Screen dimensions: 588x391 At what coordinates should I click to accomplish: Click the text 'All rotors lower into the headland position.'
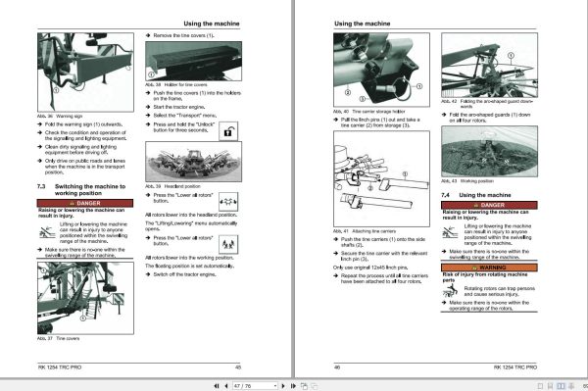click(x=191, y=216)
